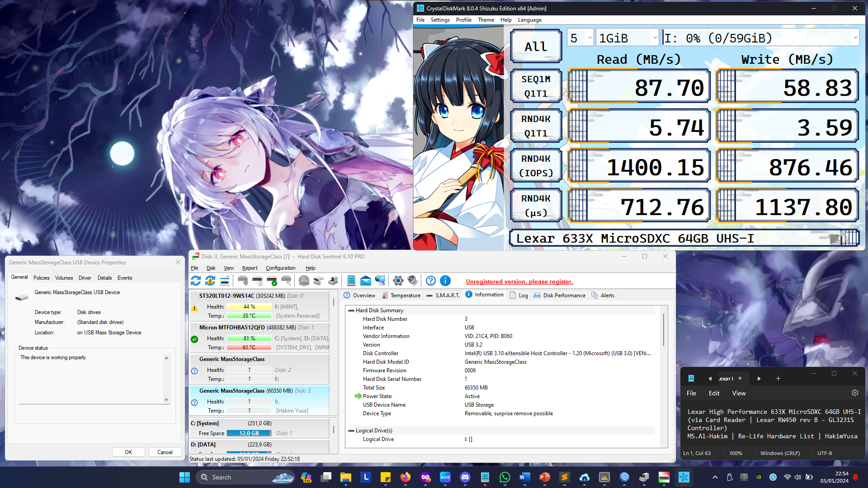868x488 pixels.
Task: Run the RND4K Q1T1 test button
Action: point(536,126)
